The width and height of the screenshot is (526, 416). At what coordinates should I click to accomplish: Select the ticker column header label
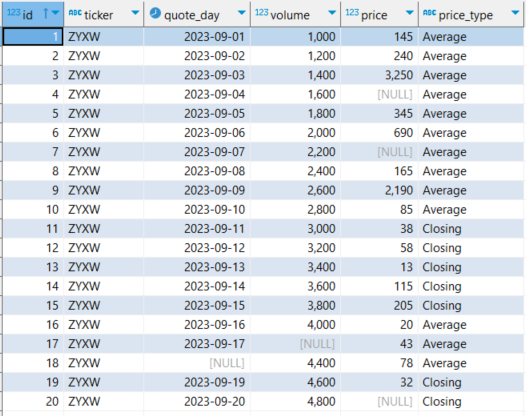pyautogui.click(x=99, y=15)
